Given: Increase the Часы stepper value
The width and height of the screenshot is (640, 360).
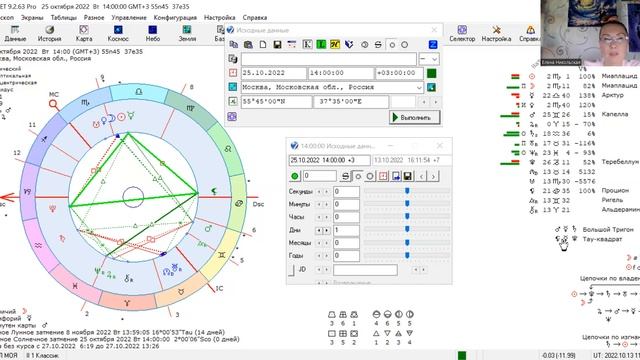Looking at the screenshot, I should click(x=327, y=217).
